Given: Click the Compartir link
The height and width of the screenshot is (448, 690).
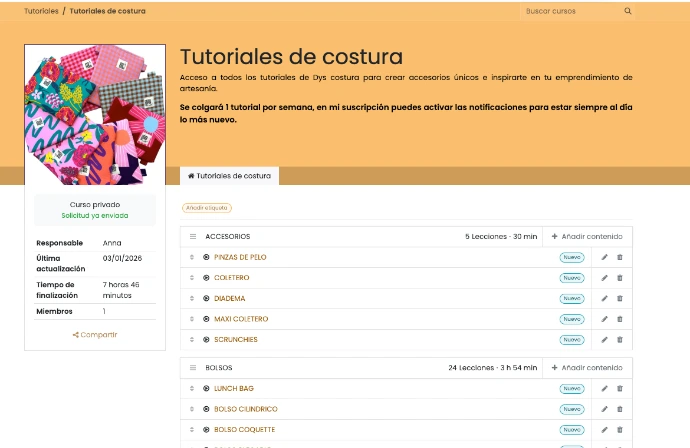Looking at the screenshot, I should tap(95, 335).
